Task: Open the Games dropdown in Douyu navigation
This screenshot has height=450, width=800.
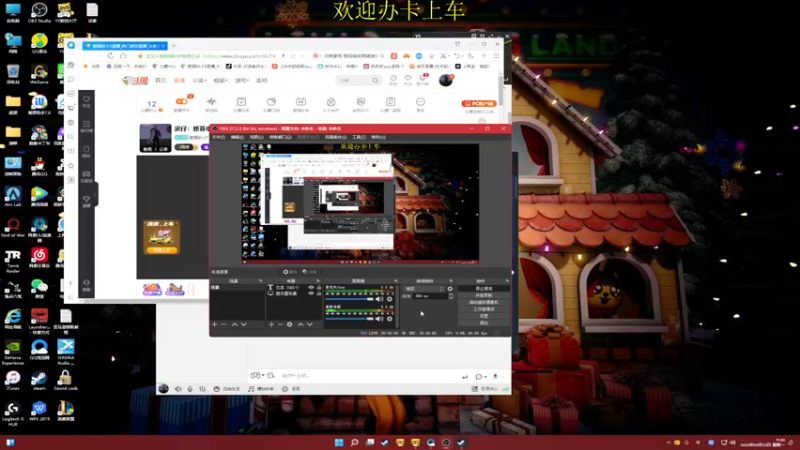Action: [x=241, y=81]
